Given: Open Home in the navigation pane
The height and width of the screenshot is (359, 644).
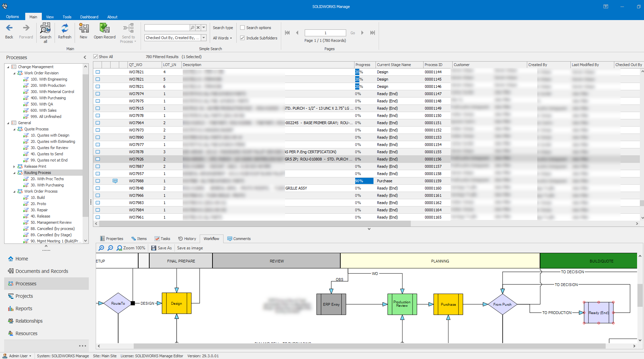Looking at the screenshot, I should (46, 259).
